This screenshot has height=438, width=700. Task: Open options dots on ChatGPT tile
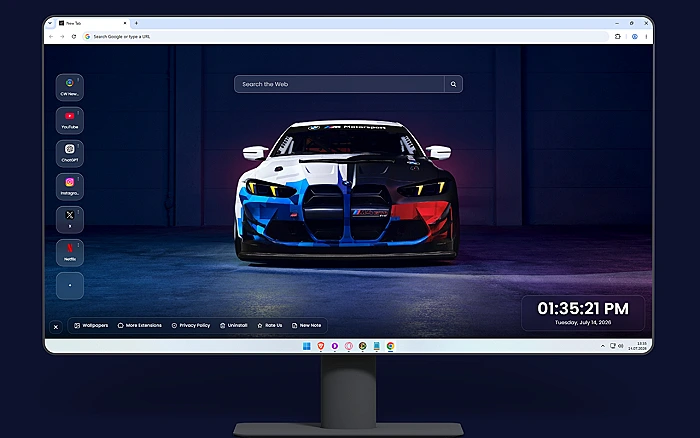coord(78,146)
